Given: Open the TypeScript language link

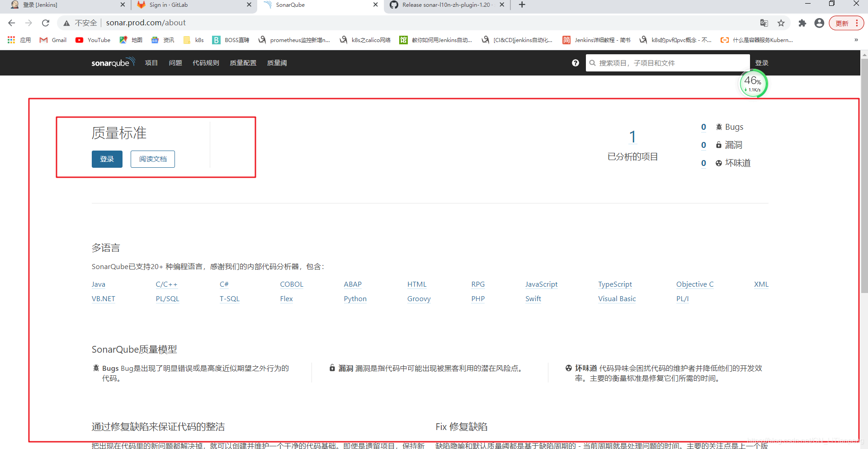Looking at the screenshot, I should pos(615,284).
